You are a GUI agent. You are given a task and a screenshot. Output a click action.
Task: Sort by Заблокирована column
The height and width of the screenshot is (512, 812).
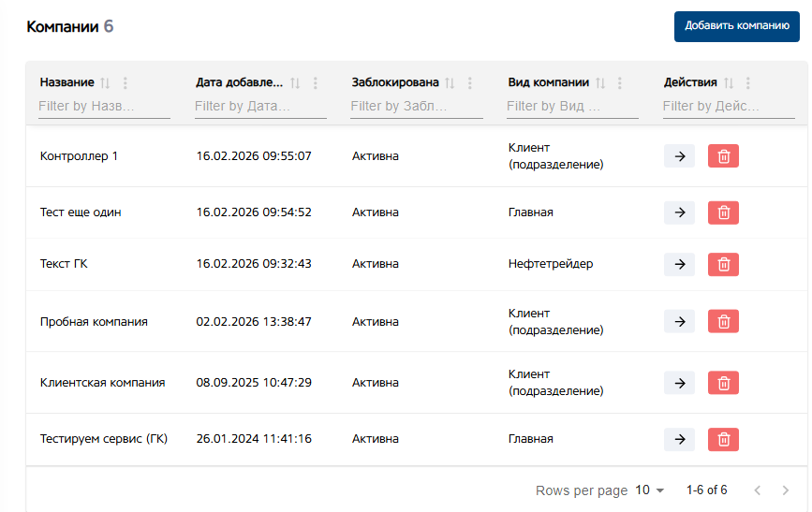pos(450,82)
